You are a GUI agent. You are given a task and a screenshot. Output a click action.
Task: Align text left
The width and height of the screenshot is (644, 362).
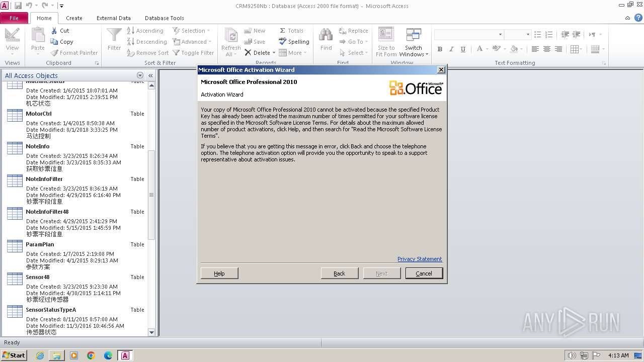[535, 49]
